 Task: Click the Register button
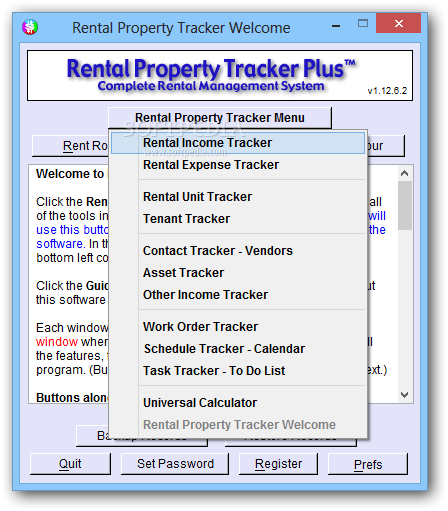278,464
